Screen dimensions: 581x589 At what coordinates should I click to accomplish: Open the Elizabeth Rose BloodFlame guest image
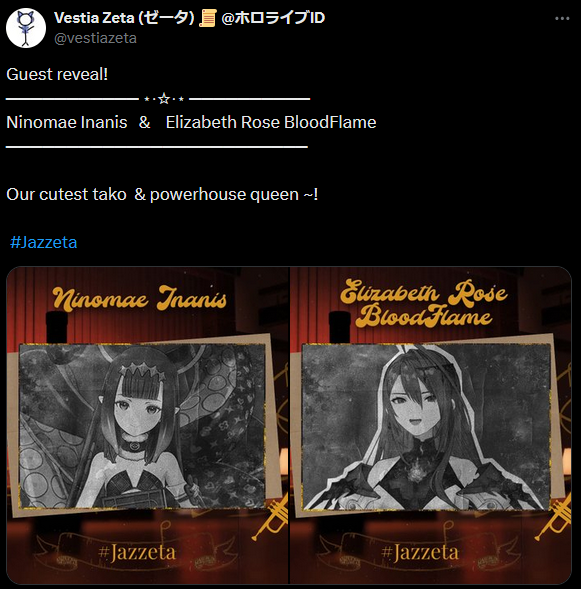[x=431, y=425]
